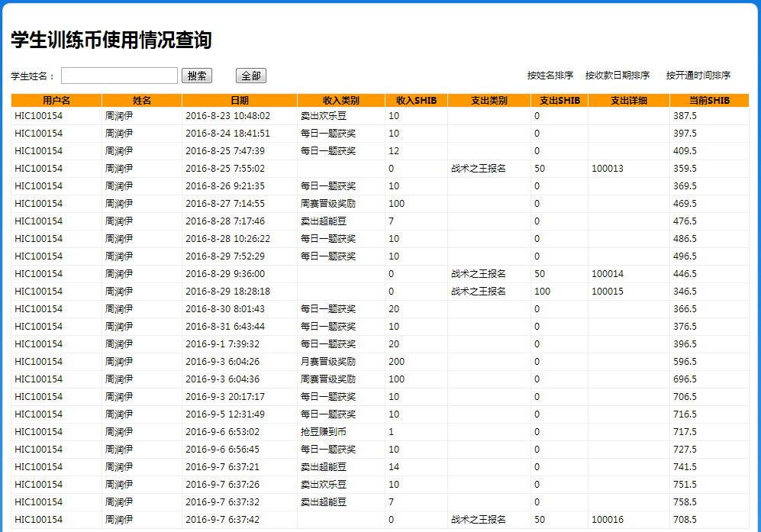Click the 当前SHIB column header
The height and width of the screenshot is (532, 761).
[x=709, y=101]
